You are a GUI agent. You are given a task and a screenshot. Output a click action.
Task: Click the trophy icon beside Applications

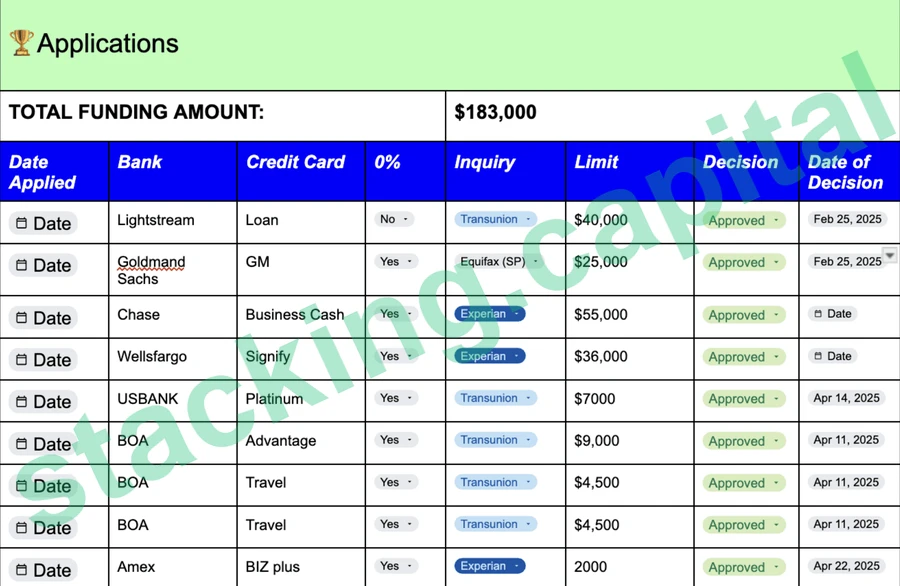click(x=21, y=43)
